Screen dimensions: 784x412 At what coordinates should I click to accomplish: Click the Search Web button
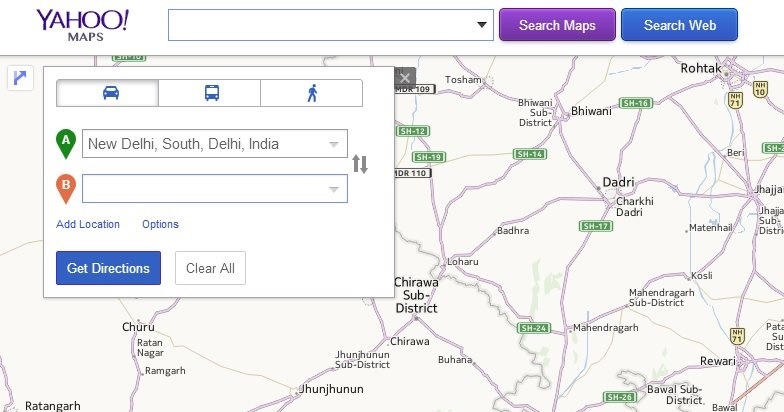click(x=679, y=25)
